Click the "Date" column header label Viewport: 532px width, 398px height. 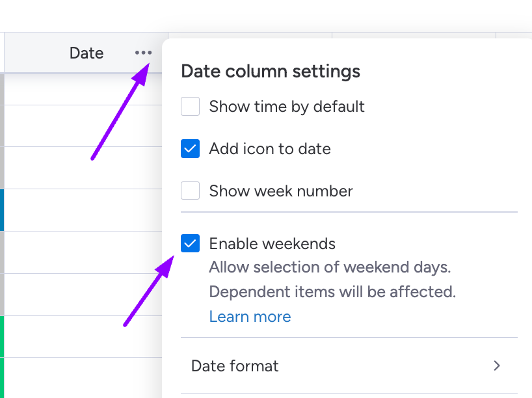pos(86,53)
